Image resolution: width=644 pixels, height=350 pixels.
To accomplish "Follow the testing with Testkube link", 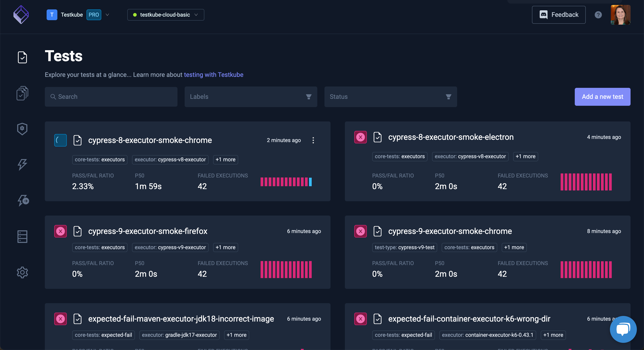I will [x=214, y=75].
